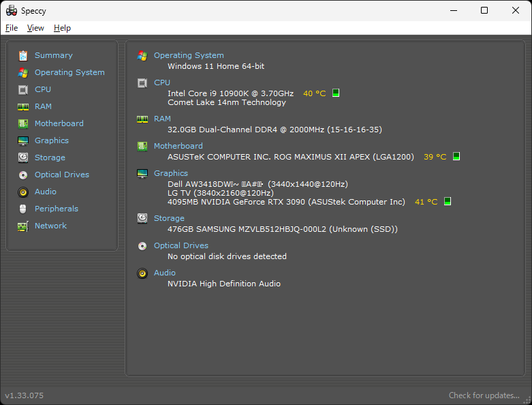Click the green temperature indicator next to 39 °C
The width and height of the screenshot is (532, 405).
click(x=456, y=156)
